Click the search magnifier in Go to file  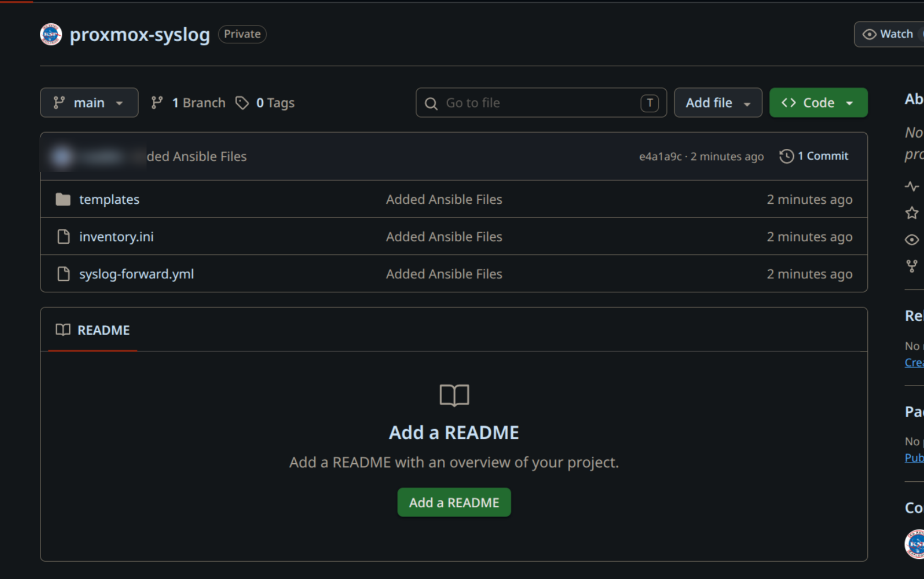[431, 104]
